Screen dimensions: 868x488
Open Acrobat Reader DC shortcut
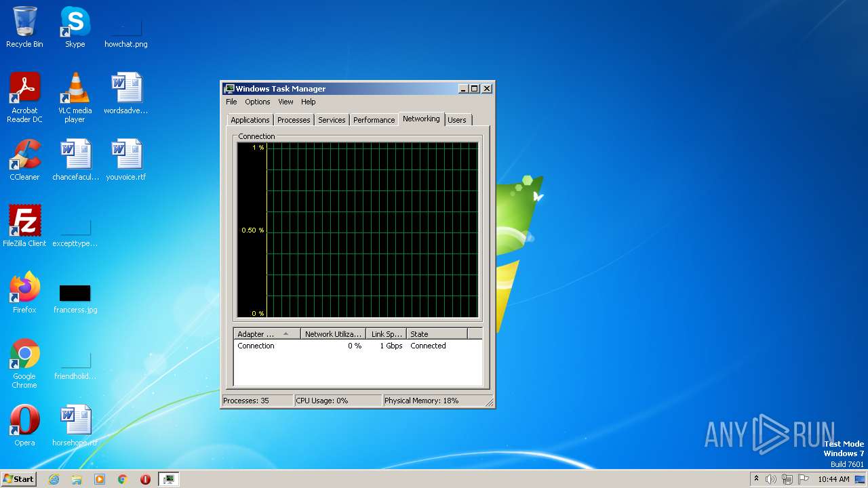[24, 98]
